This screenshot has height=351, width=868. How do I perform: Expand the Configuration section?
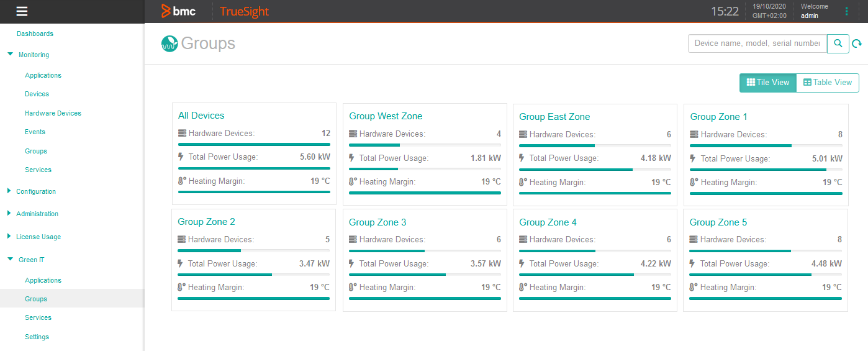click(x=9, y=191)
